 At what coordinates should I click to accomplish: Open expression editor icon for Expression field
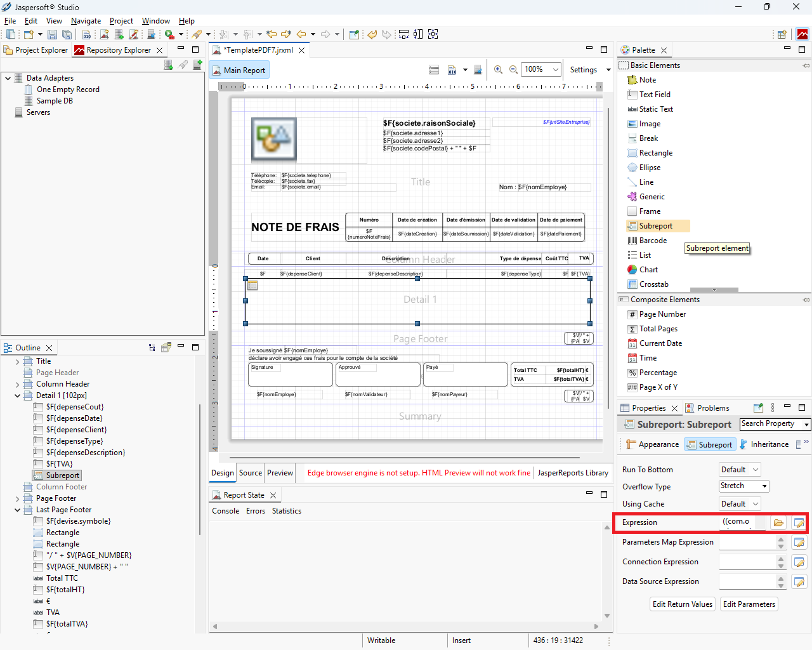point(799,522)
